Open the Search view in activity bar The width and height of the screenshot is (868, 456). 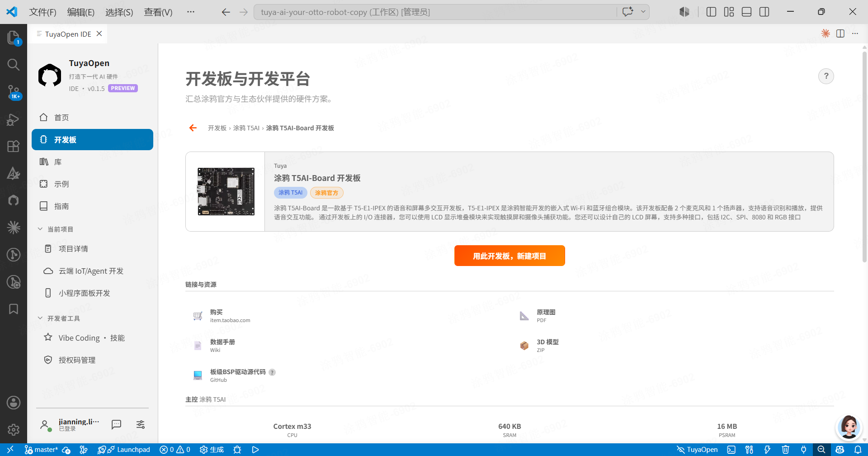[x=14, y=65]
